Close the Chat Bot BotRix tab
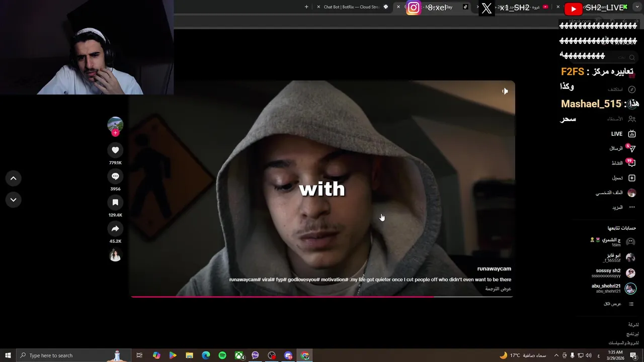Viewport: 644px width, 362px height. (318, 7)
